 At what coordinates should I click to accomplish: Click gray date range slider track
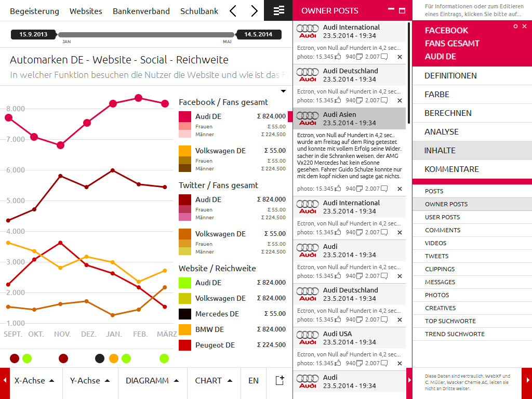(146, 35)
